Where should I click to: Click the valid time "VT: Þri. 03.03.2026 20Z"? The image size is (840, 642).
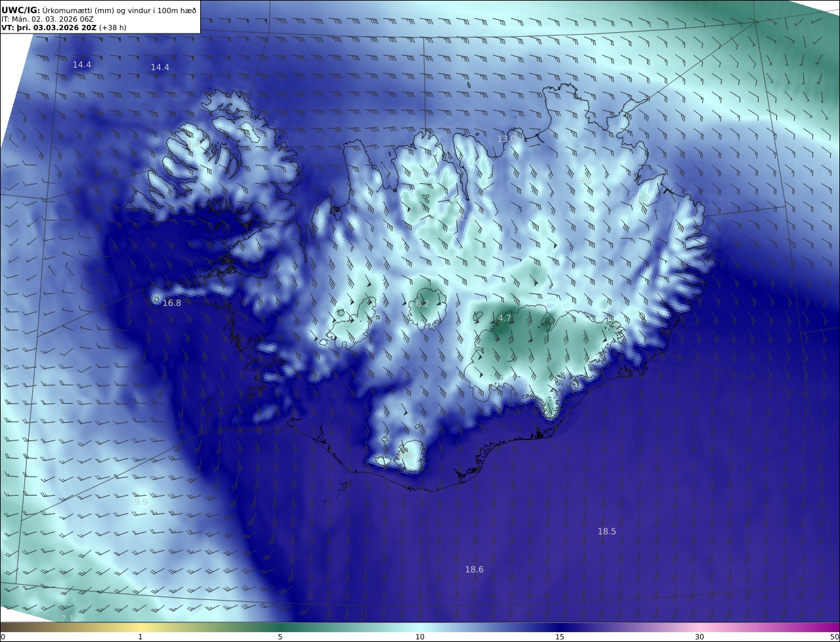tap(49, 28)
